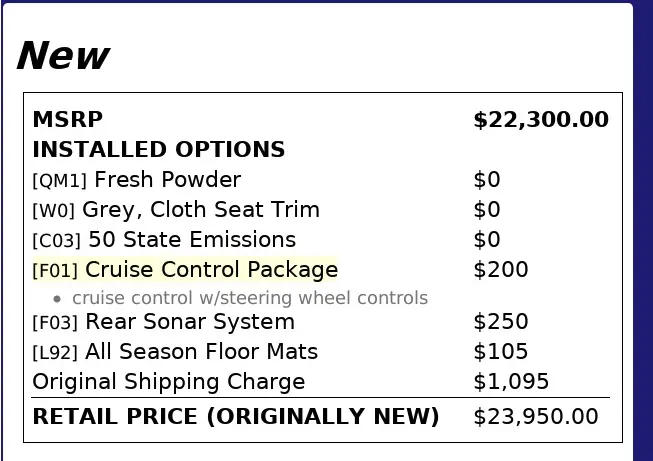Click the [QM1] option code

[x=60, y=181]
